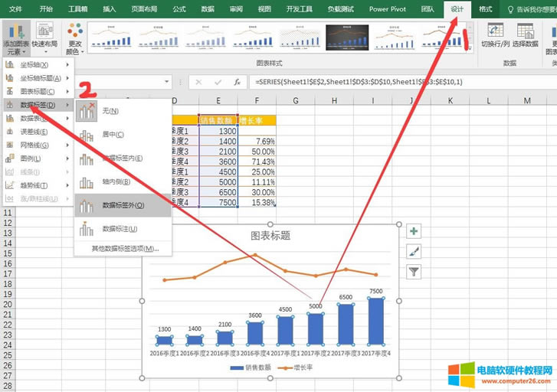Click the 图表标题 chart title text
This screenshot has width=557, height=392.
pyautogui.click(x=270, y=236)
